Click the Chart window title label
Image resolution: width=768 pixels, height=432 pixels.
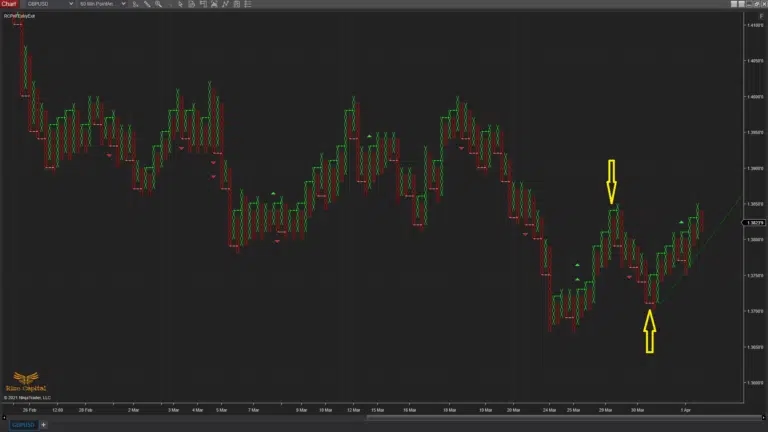pos(9,4)
